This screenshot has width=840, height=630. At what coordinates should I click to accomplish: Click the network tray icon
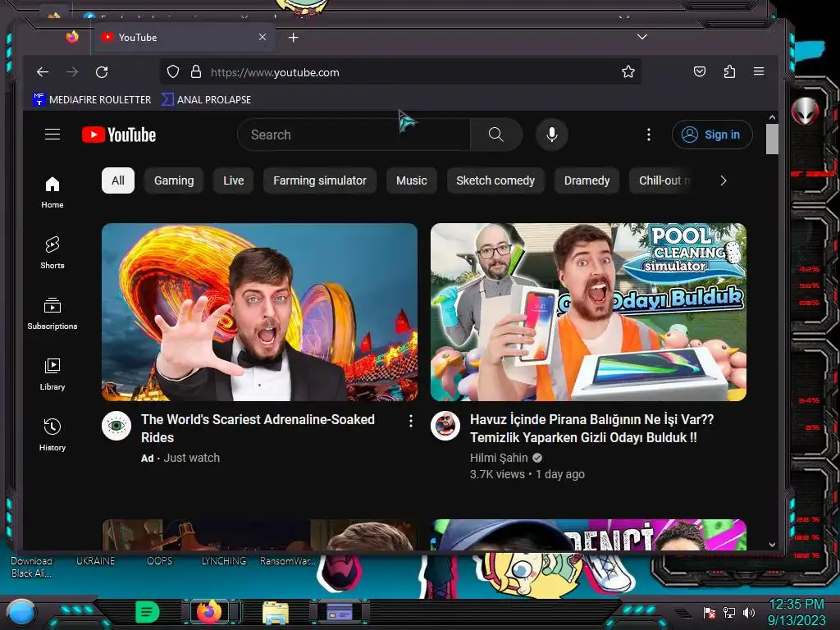728,612
